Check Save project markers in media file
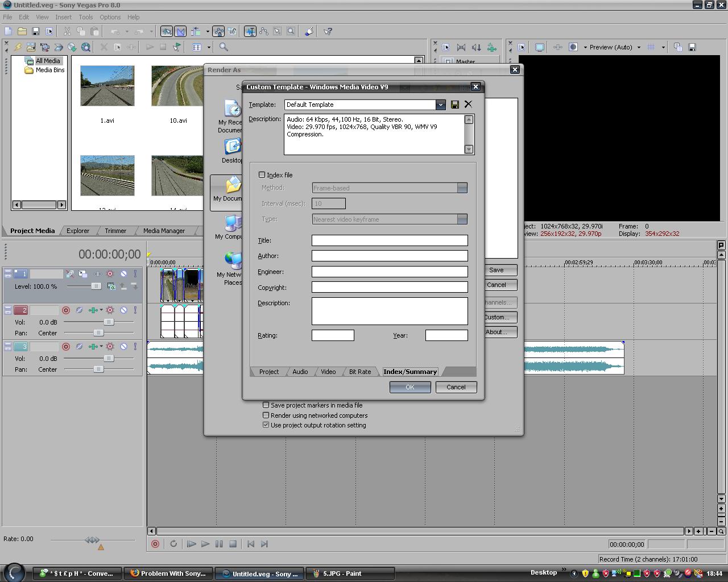This screenshot has height=582, width=728. pyautogui.click(x=266, y=405)
